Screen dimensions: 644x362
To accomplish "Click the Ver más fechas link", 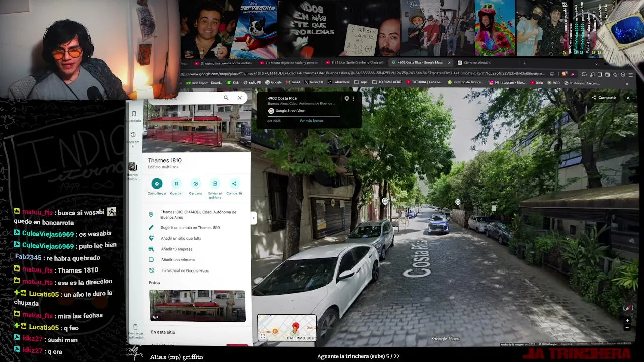I will (x=311, y=121).
